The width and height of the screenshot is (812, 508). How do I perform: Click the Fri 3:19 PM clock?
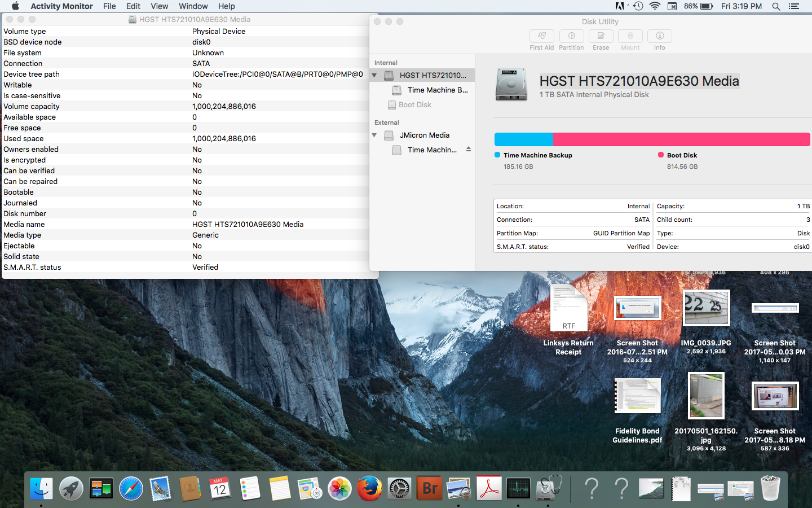click(742, 6)
